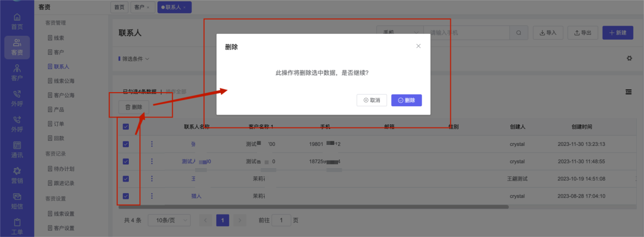
Task: Uncheck the row created by 王巍测试
Action: [x=126, y=179]
